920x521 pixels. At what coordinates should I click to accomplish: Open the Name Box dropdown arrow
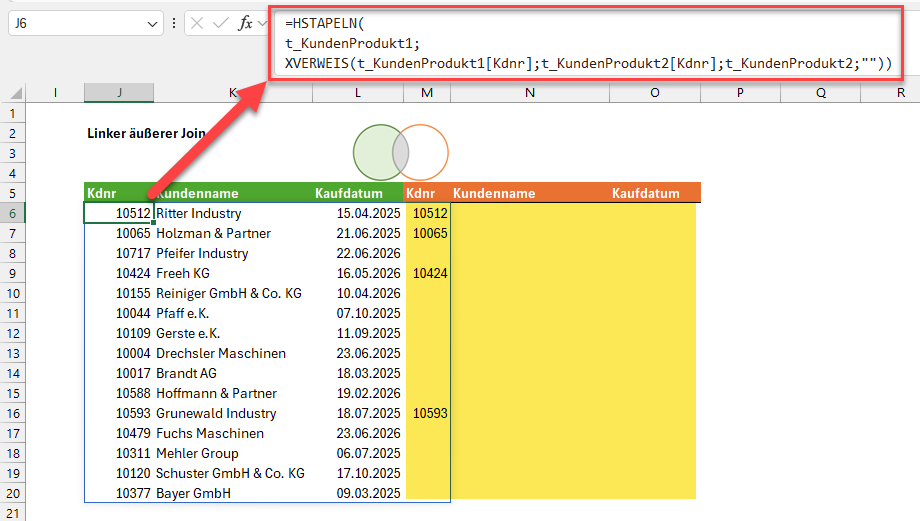152,23
